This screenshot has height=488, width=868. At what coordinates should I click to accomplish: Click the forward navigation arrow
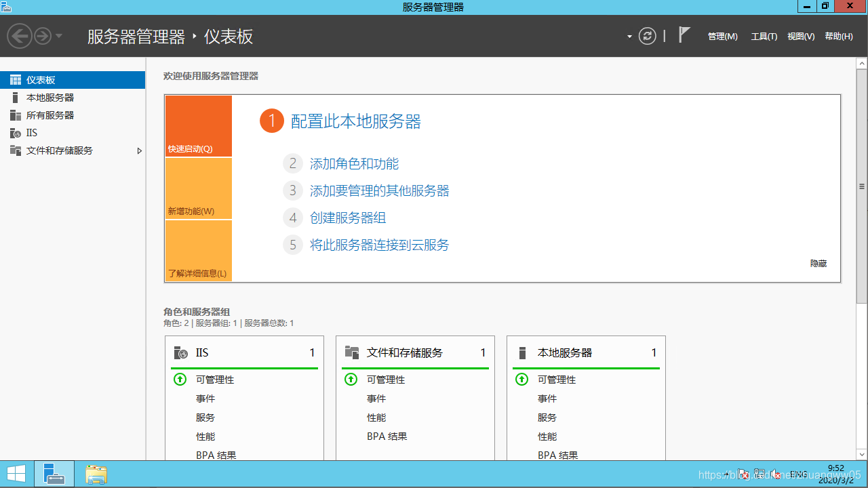tap(43, 36)
